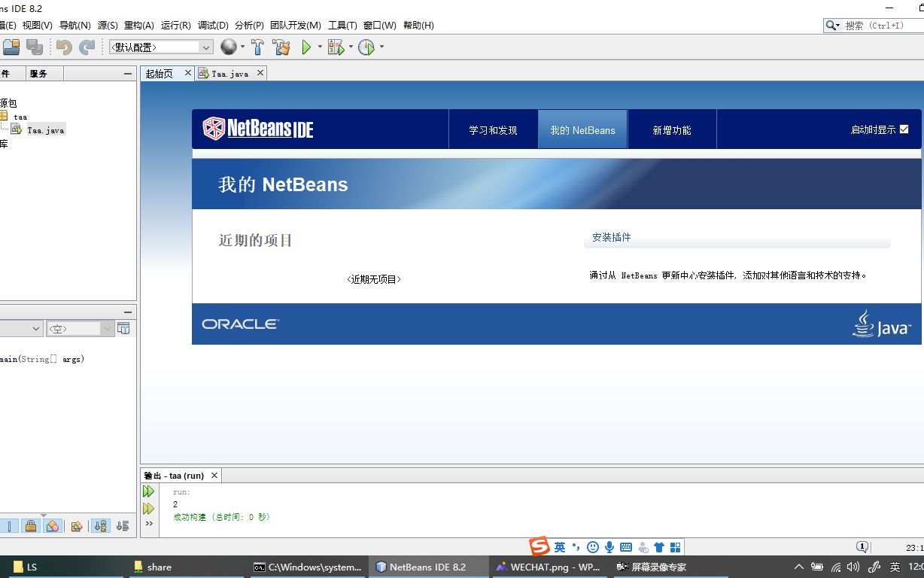Viewport: 924px width, 578px height.
Task: Open the 窗口(W) menu
Action: point(379,25)
